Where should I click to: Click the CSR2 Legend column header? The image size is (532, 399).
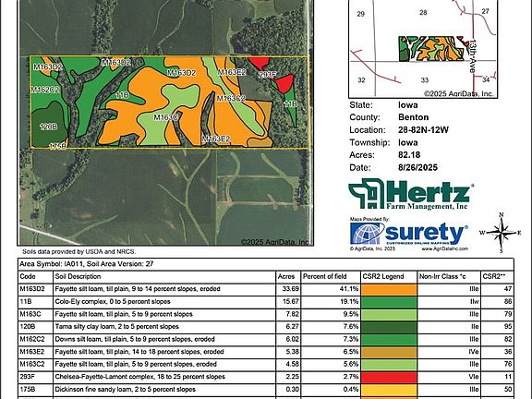click(383, 276)
